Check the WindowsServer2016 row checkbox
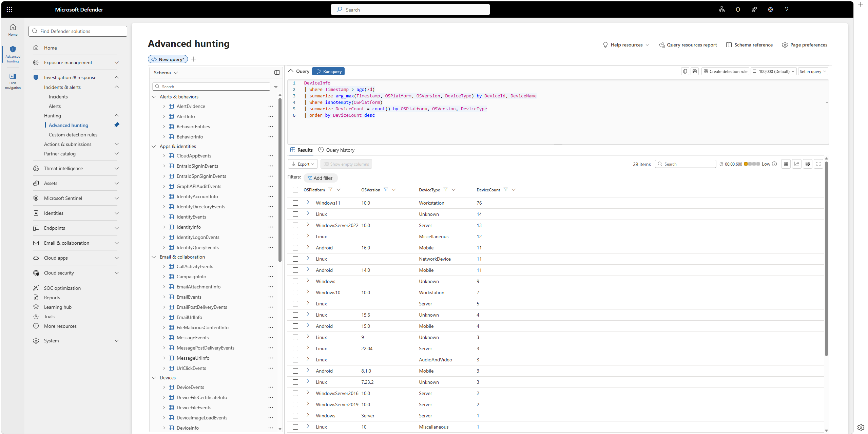 coord(295,393)
